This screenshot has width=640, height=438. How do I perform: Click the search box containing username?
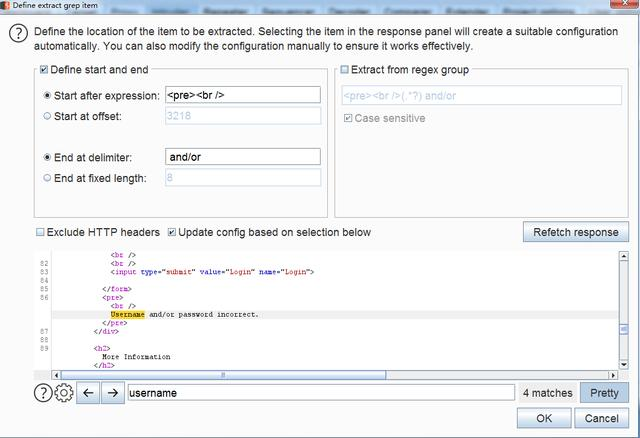(x=321, y=393)
